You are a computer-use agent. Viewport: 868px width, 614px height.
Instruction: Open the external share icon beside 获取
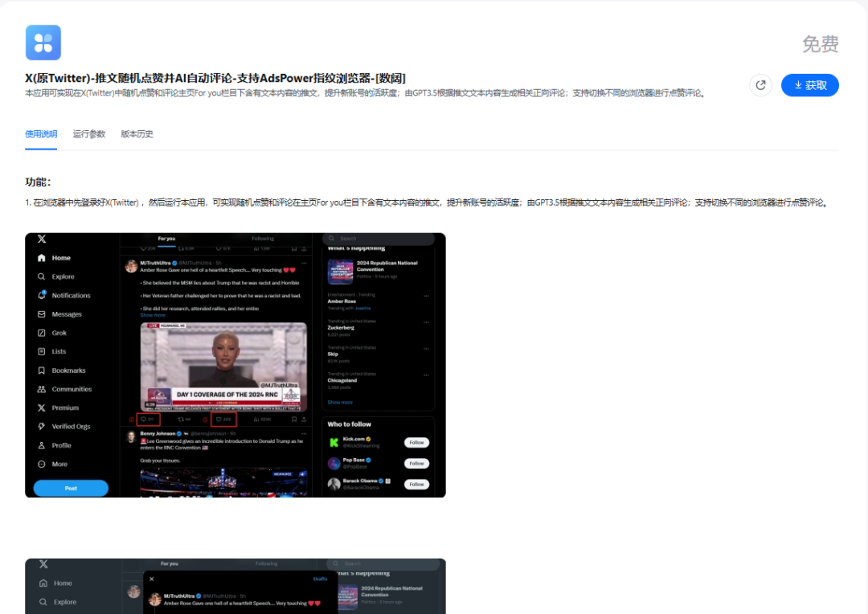click(x=761, y=85)
